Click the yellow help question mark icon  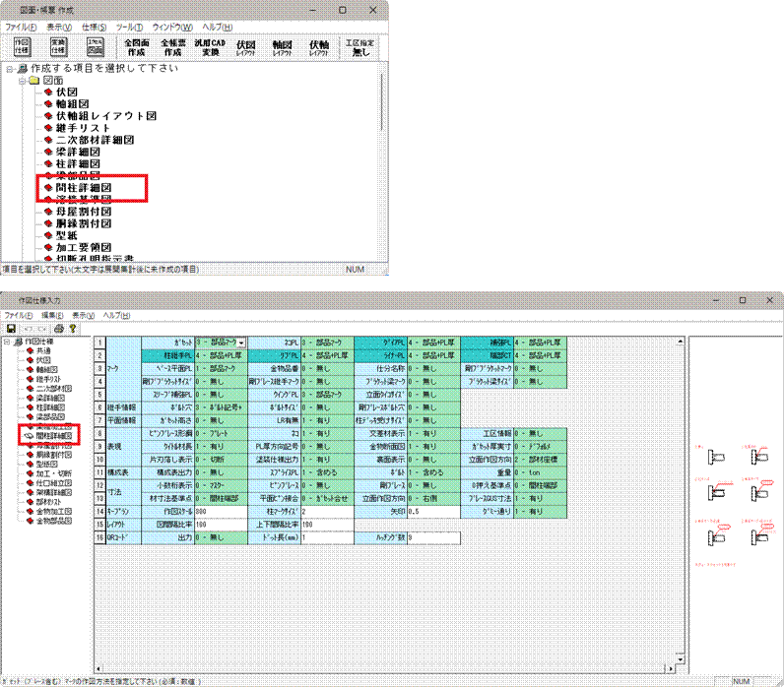[72, 328]
